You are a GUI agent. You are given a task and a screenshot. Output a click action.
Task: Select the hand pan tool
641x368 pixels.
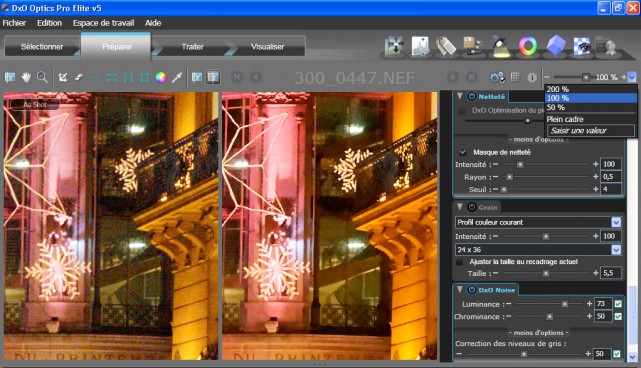pos(26,77)
